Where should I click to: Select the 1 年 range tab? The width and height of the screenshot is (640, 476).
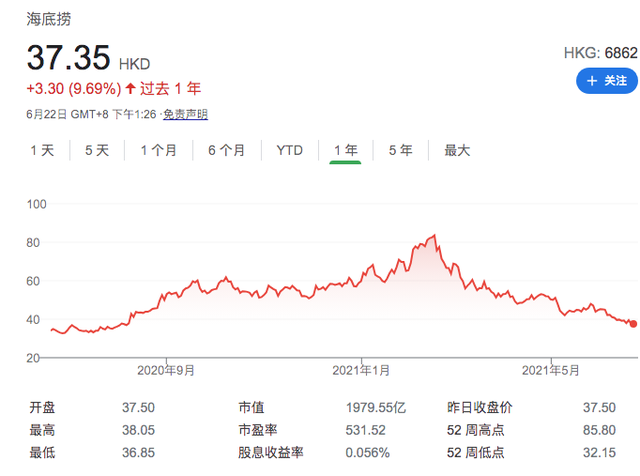click(x=346, y=150)
